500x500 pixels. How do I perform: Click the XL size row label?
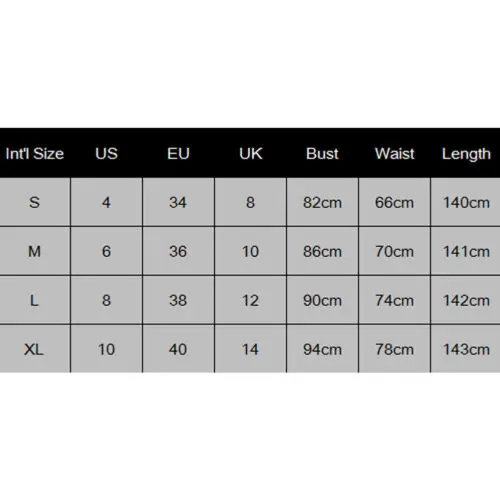[x=35, y=349]
